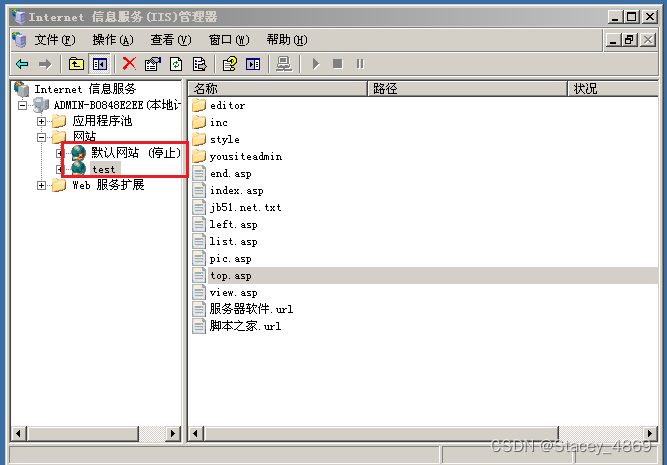Expand the test website node

[60, 169]
